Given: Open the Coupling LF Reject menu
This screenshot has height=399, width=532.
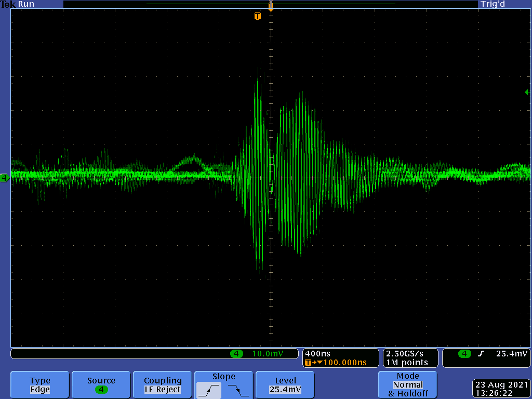Looking at the screenshot, I should pos(162,385).
